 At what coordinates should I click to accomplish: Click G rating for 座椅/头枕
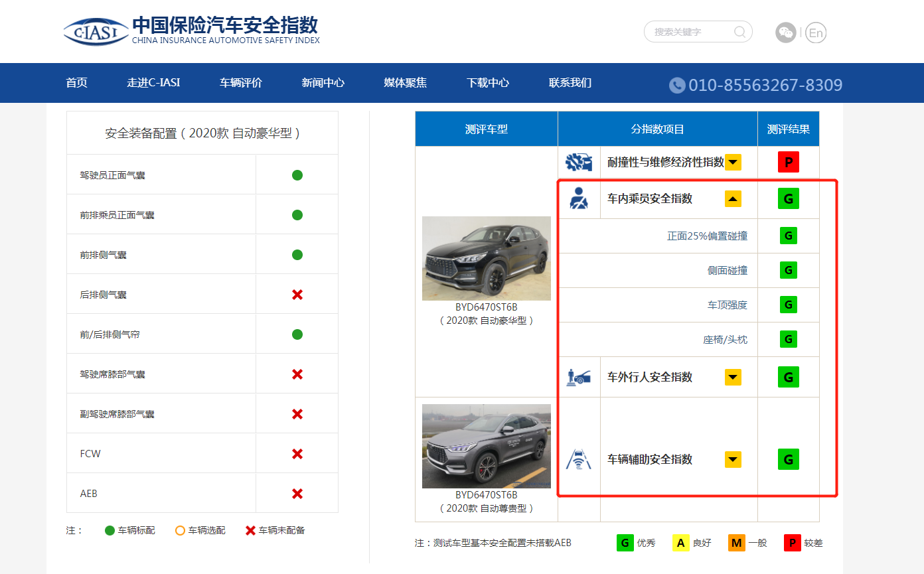tap(789, 339)
